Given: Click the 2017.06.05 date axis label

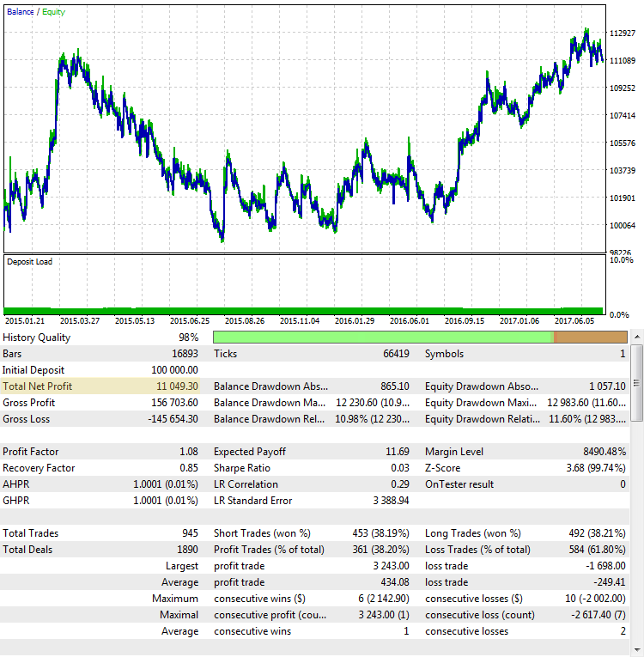Looking at the screenshot, I should click(574, 321).
